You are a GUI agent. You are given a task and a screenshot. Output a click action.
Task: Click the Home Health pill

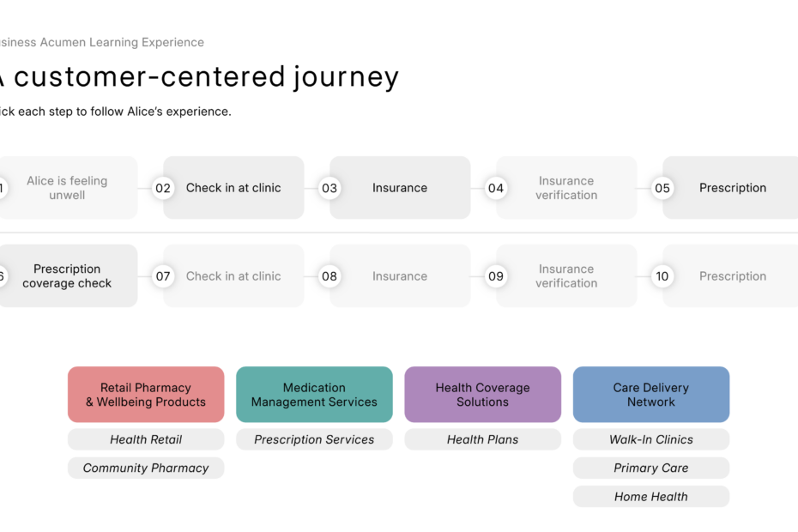tap(651, 496)
